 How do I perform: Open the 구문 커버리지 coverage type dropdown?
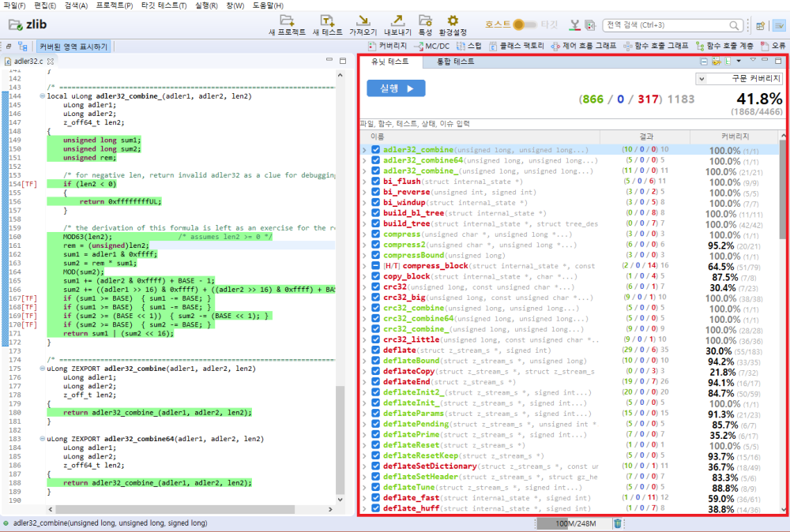coord(739,79)
